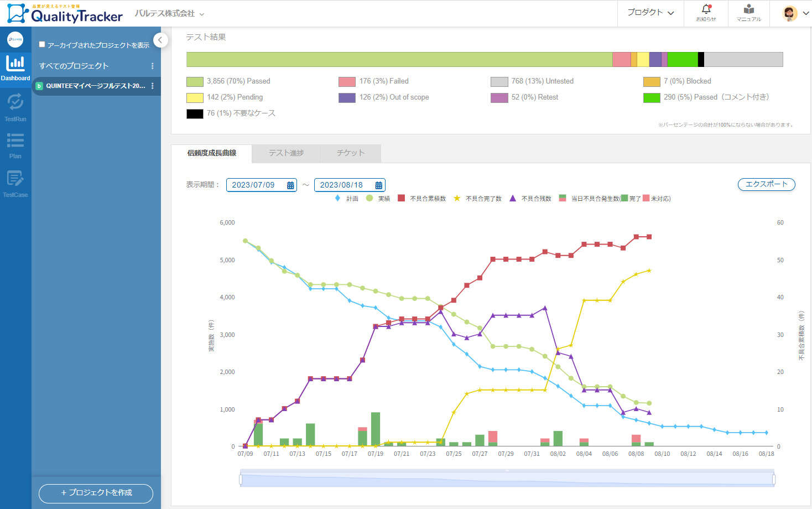812x509 pixels.
Task: Open the プロダクト dropdown menu
Action: tap(650, 13)
